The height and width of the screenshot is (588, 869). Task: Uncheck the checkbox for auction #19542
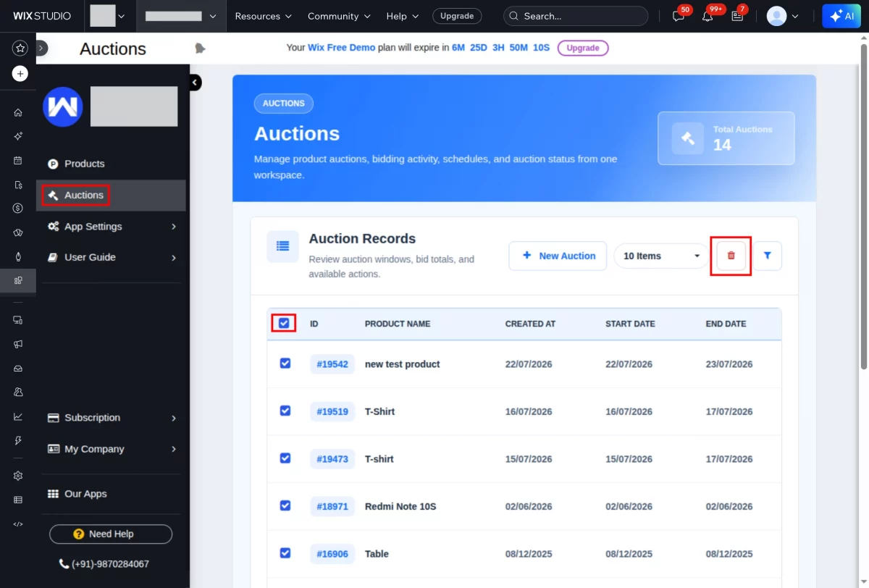coord(285,364)
